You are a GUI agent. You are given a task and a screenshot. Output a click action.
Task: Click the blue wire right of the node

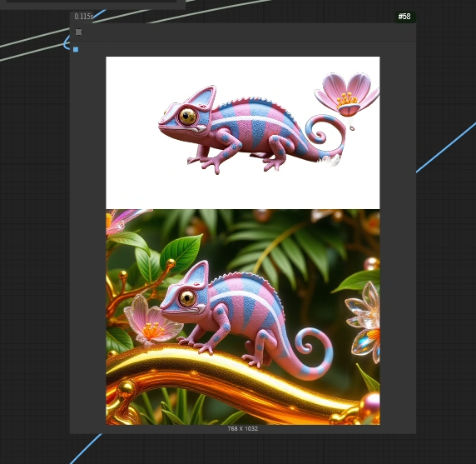coord(446,147)
